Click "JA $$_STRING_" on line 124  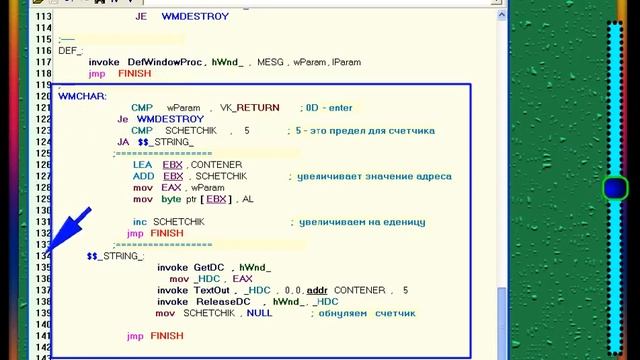click(x=156, y=142)
